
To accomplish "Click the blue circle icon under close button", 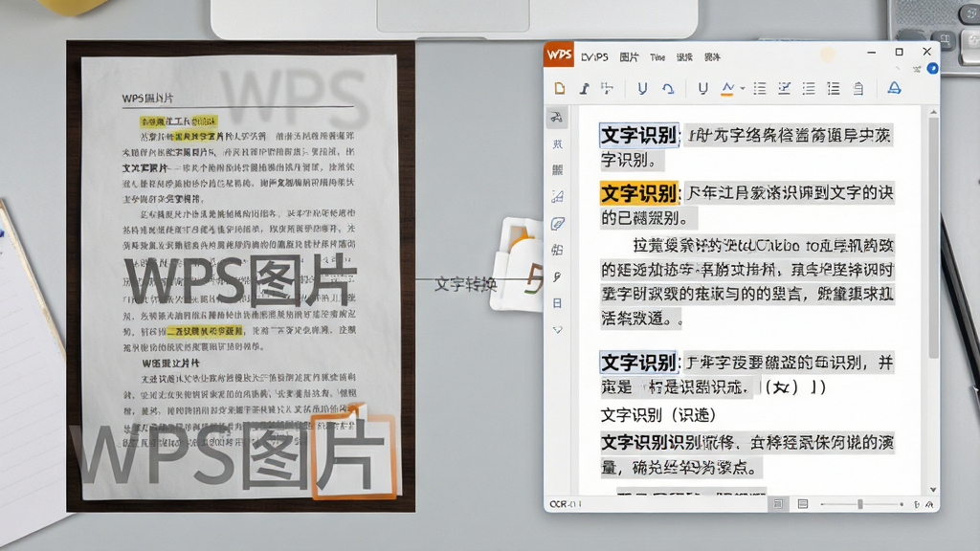I will point(932,68).
